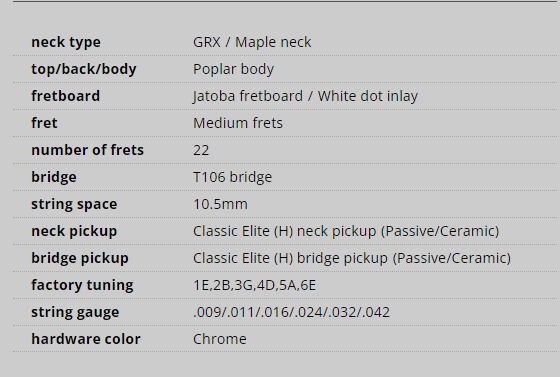Click 'Jatoba fretboard / White dot inlay' text
The height and width of the screenshot is (377, 560).
click(x=305, y=96)
